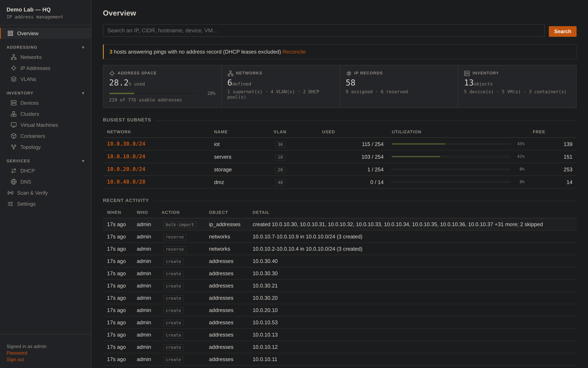Open network 10.0.40.0/28

pyautogui.click(x=126, y=182)
